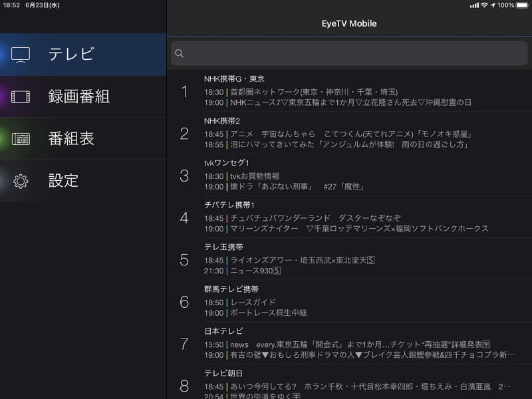Tap the cellular signal bars in the status bar
The image size is (532, 399).
[474, 6]
